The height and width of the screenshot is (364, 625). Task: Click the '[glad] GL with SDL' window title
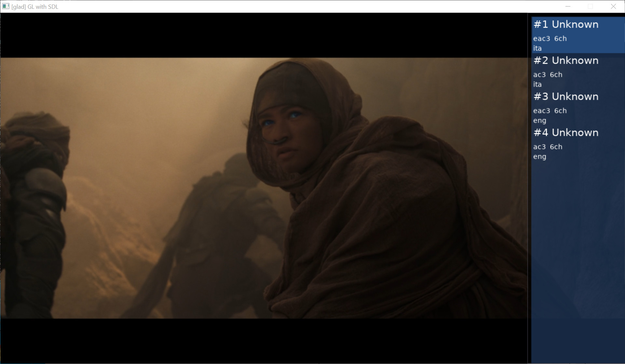pyautogui.click(x=35, y=7)
